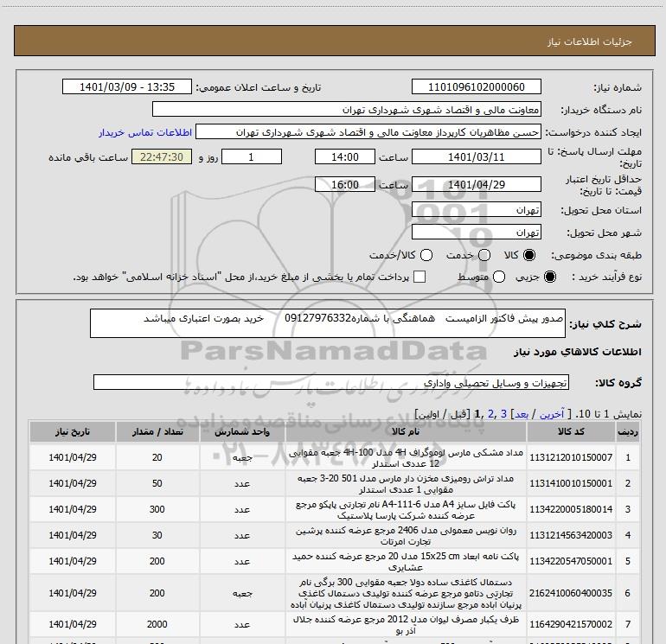Click the روان نویس معمولی مدل 2406 item
This screenshot has width=666, height=644.
pyautogui.click(x=406, y=535)
